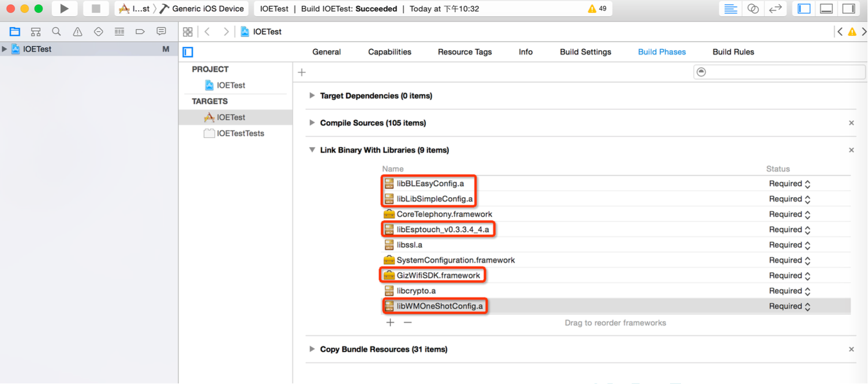Remove libWMOneShotConfig.a with the minus button
This screenshot has width=868, height=384.
point(407,323)
